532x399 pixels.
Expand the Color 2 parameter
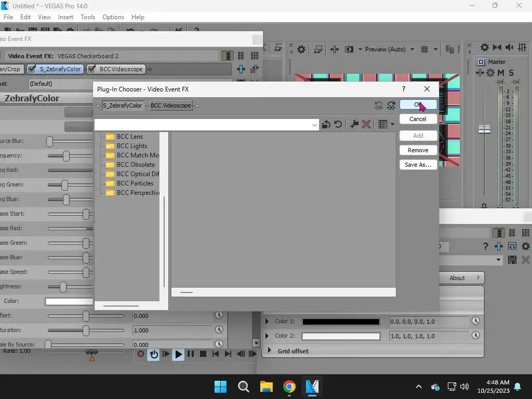click(x=267, y=336)
